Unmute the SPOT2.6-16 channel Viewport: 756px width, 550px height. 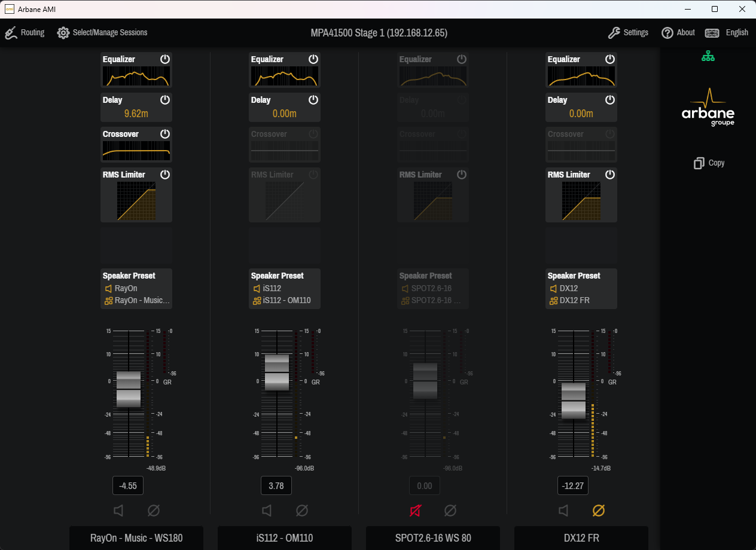coord(415,511)
